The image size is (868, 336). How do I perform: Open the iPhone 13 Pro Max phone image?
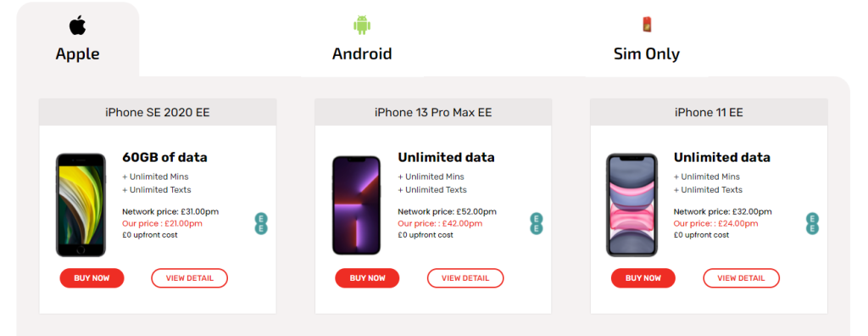pos(357,205)
